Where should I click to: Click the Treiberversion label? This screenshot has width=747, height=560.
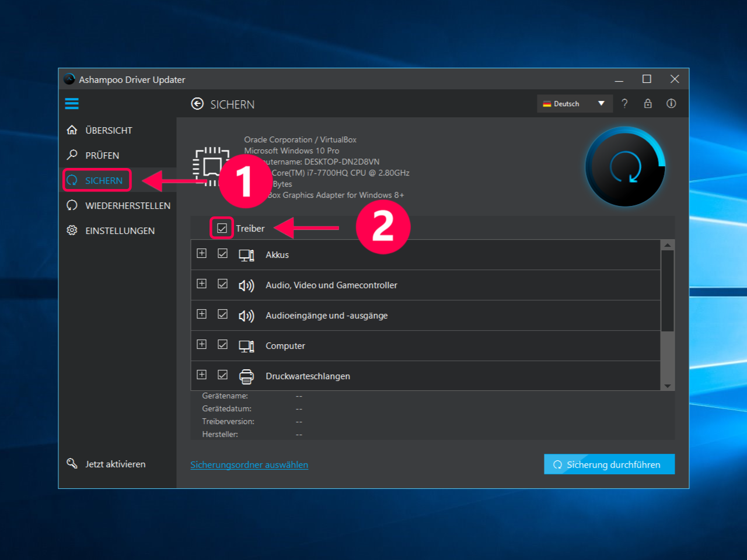pyautogui.click(x=228, y=421)
